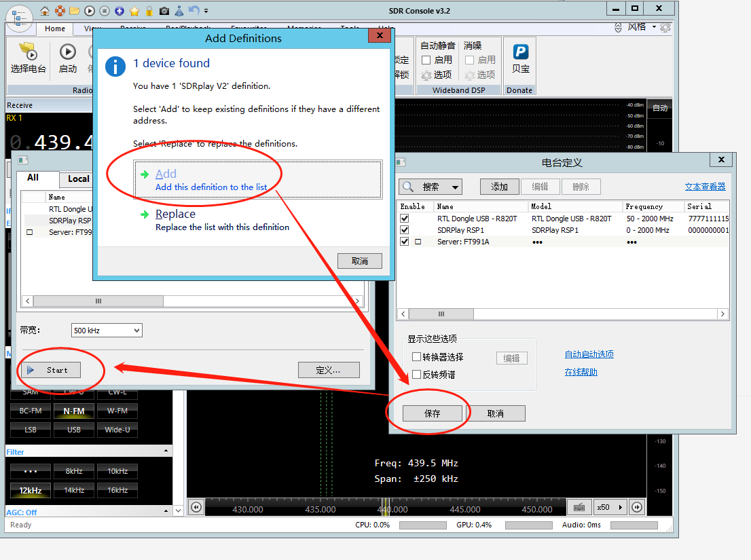Viewport: 751px width, 560px height.
Task: Click the play icon in quick access toolbar
Action: (x=90, y=11)
